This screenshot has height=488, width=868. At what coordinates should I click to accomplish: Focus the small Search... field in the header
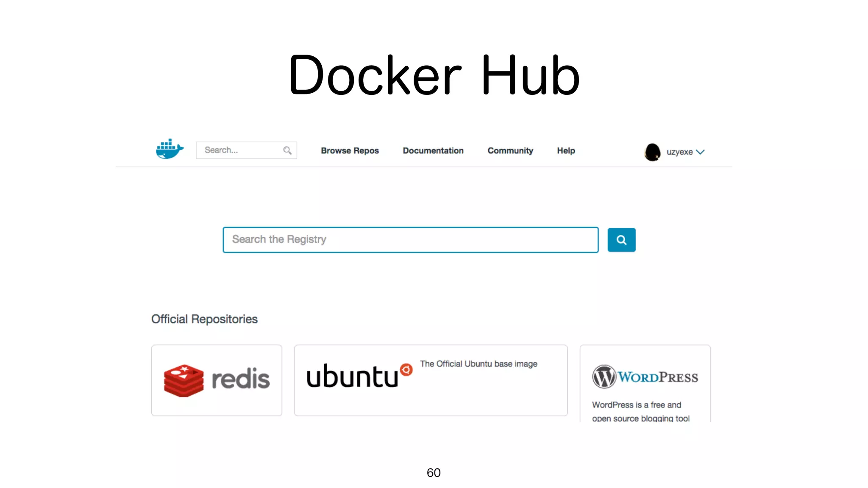click(246, 150)
